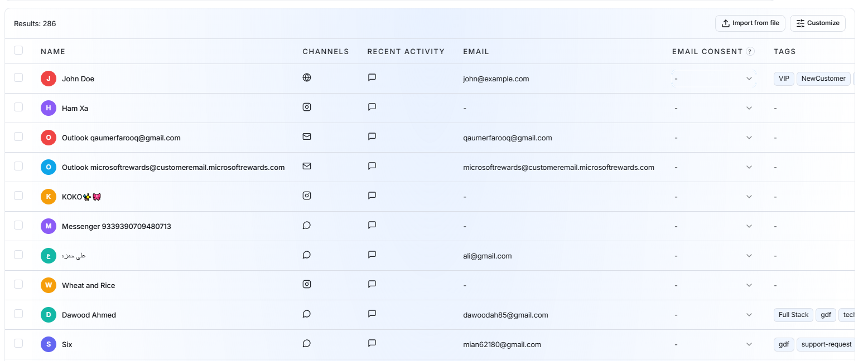Click the web channel icon for John Doe

click(x=306, y=77)
